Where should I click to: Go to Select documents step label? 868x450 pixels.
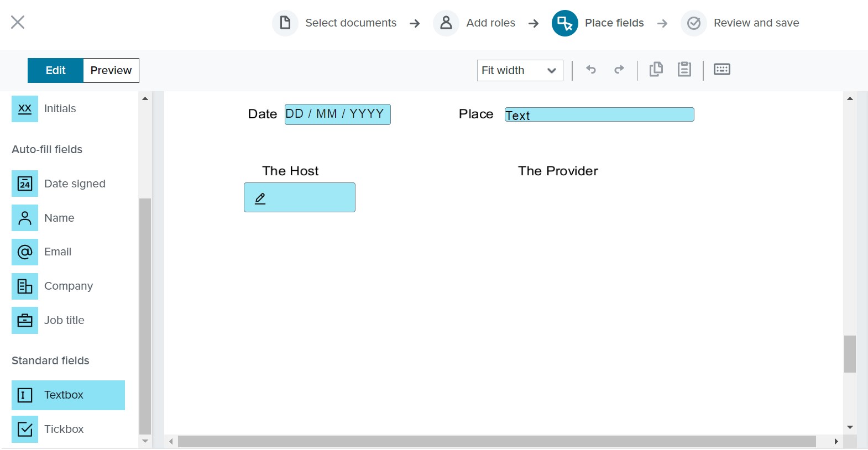pyautogui.click(x=351, y=23)
